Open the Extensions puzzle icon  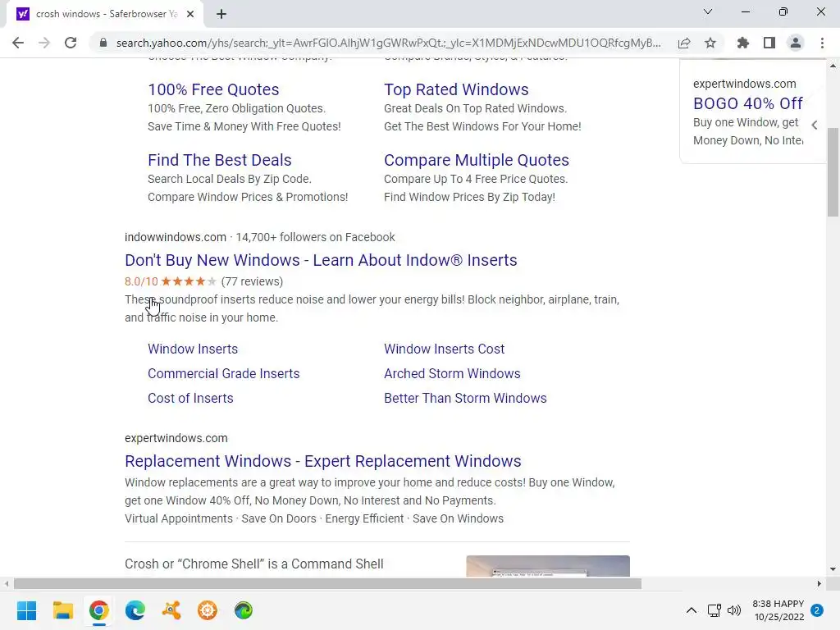pyautogui.click(x=743, y=43)
